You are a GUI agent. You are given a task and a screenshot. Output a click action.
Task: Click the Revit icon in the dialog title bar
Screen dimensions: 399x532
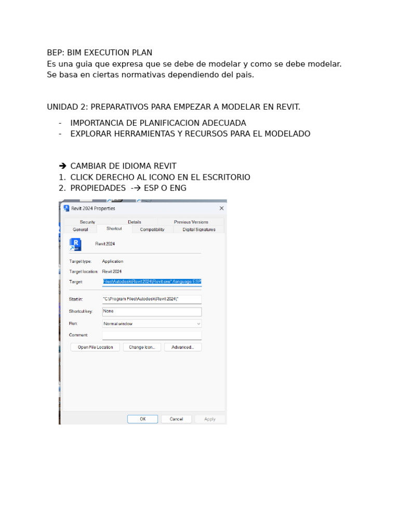[x=66, y=208]
